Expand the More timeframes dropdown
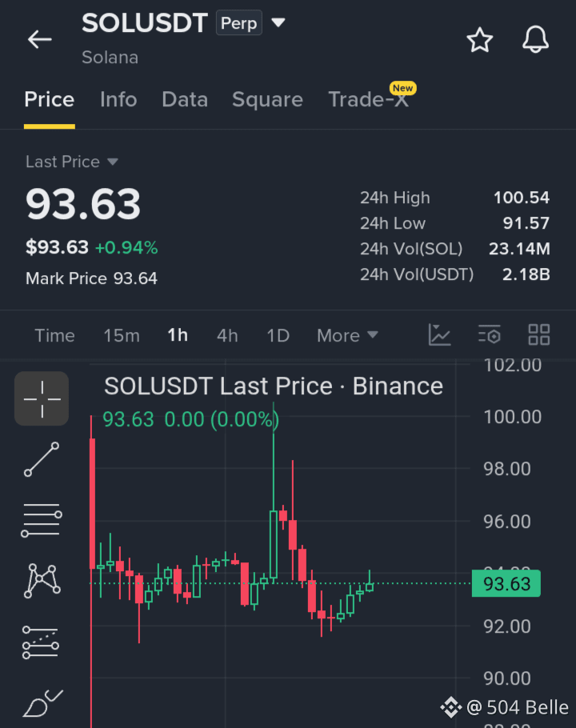 [x=348, y=335]
